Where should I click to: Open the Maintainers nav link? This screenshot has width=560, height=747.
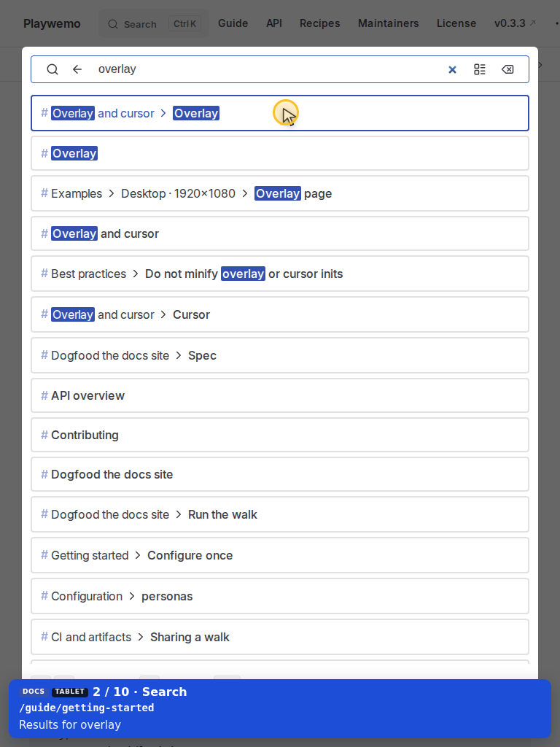point(388,23)
